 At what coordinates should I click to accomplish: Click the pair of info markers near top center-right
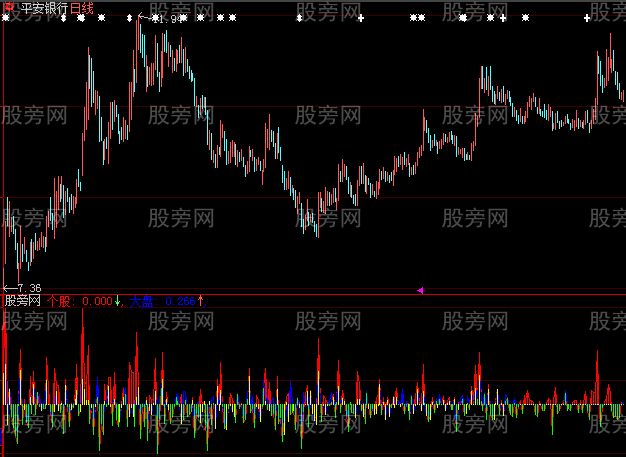[x=418, y=18]
